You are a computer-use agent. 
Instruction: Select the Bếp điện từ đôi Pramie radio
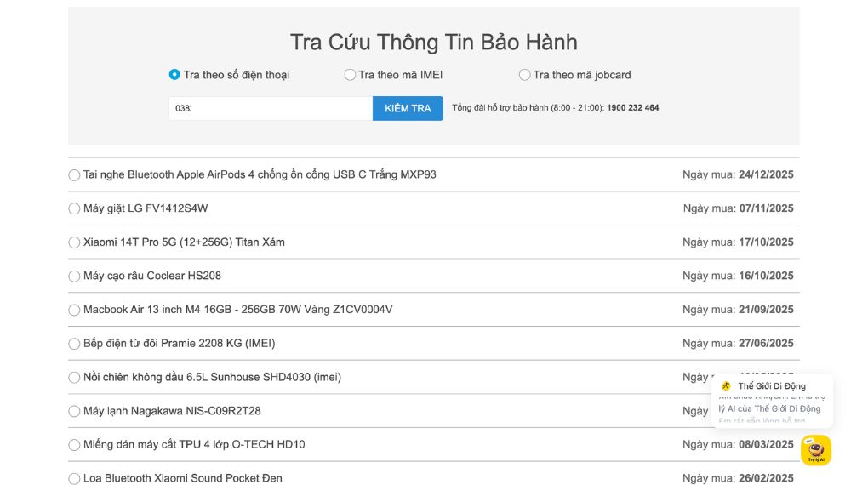(74, 344)
